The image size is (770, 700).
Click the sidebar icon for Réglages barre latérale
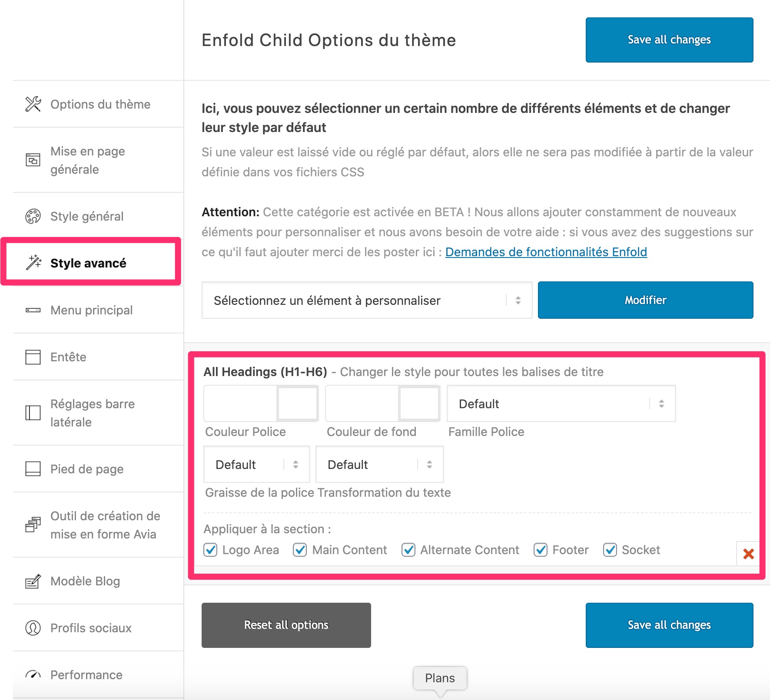tap(33, 413)
